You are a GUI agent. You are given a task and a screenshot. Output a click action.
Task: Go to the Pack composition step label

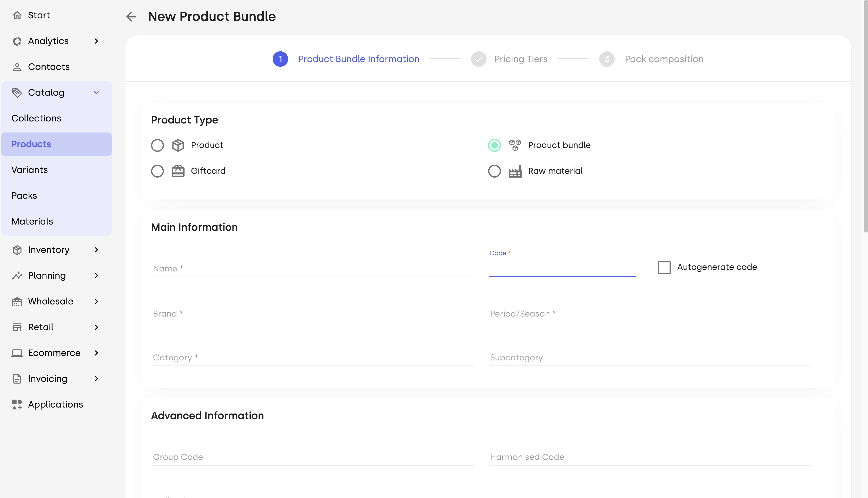664,59
